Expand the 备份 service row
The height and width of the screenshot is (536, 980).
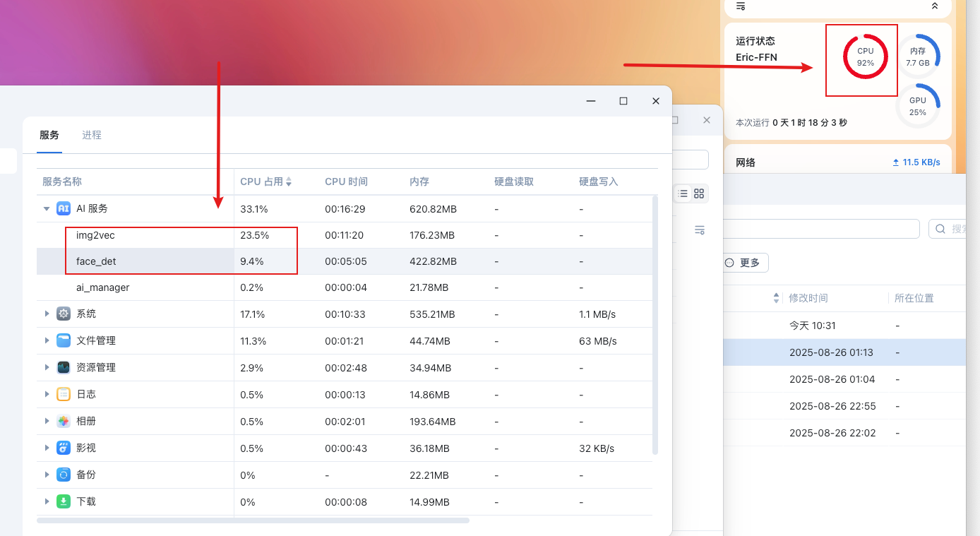click(x=47, y=475)
